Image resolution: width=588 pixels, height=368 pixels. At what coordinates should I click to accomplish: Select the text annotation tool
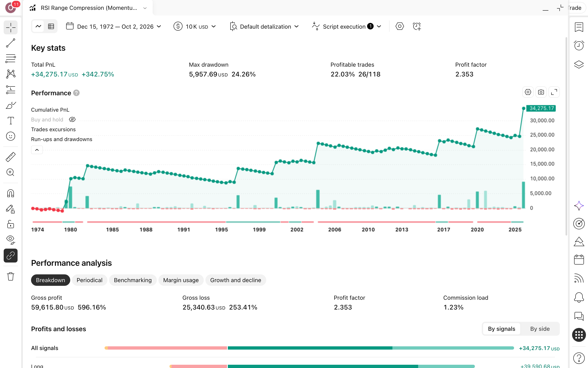[x=10, y=120]
